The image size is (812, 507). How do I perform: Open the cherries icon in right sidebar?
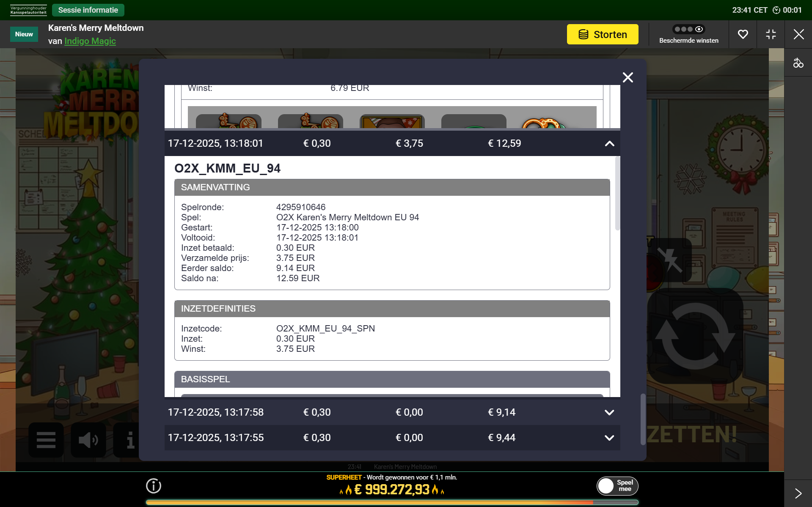click(x=798, y=63)
